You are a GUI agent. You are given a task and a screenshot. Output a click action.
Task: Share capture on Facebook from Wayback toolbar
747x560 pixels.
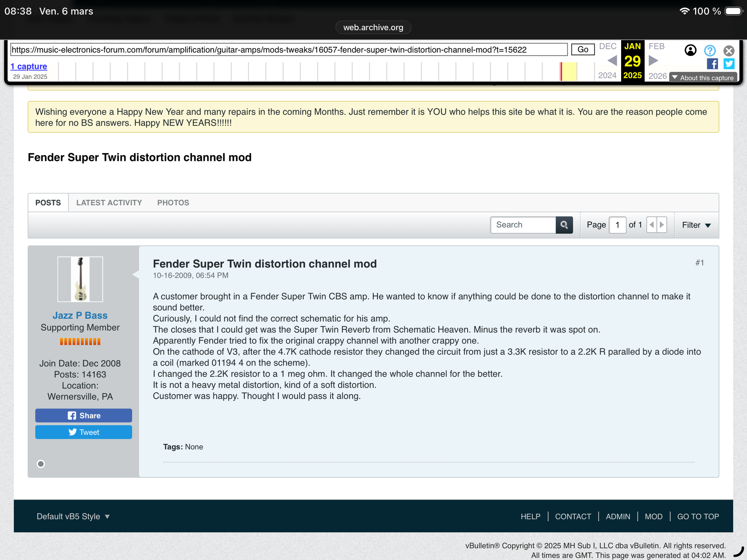tap(712, 64)
